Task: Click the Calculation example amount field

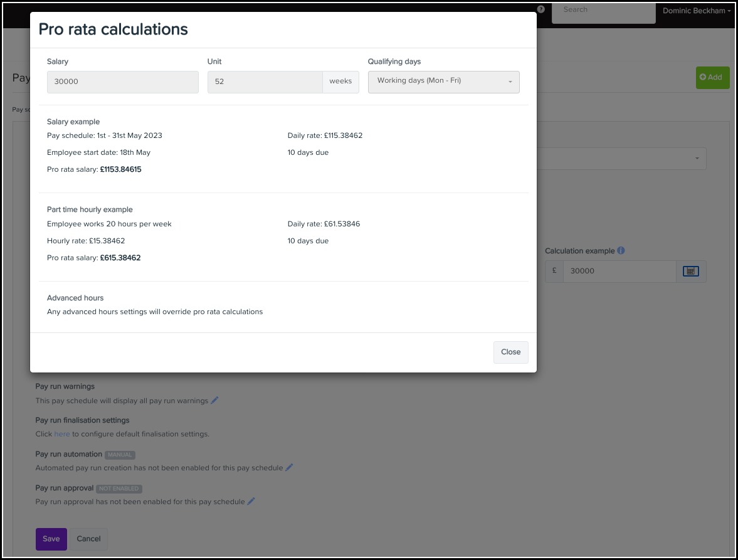Action: click(618, 272)
